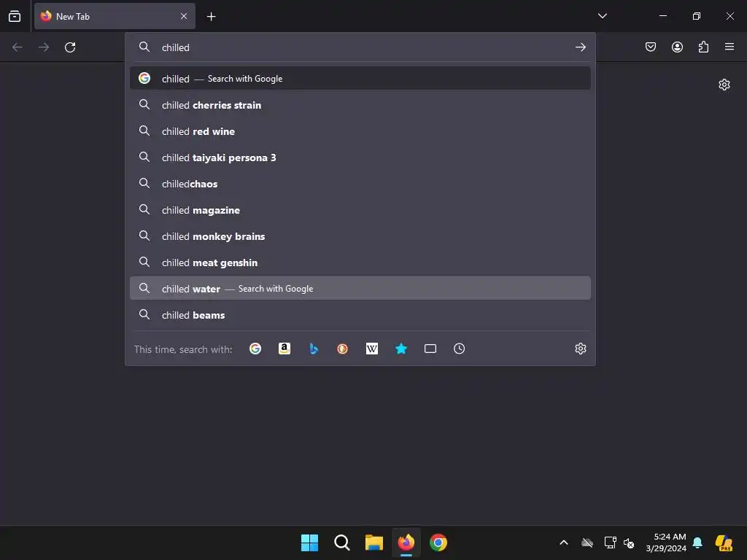This screenshot has height=560, width=747.
Task: Open a new tab with plus button
Action: click(x=211, y=17)
